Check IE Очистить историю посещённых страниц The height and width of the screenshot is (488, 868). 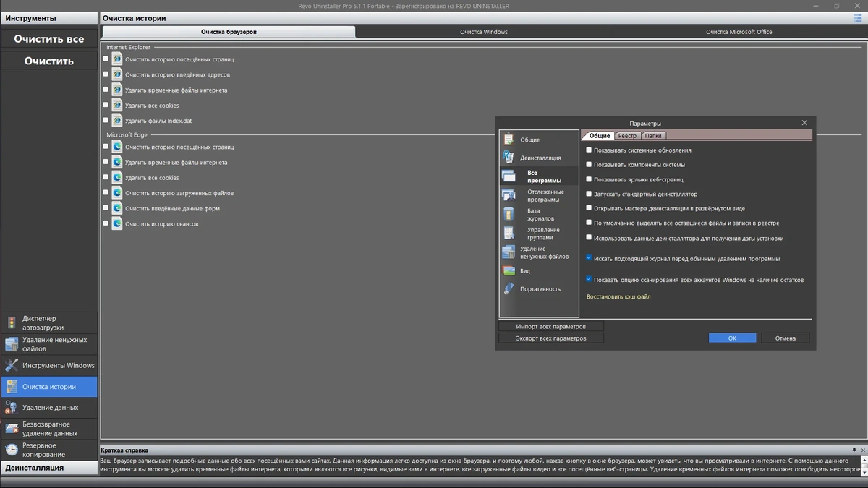click(x=106, y=59)
